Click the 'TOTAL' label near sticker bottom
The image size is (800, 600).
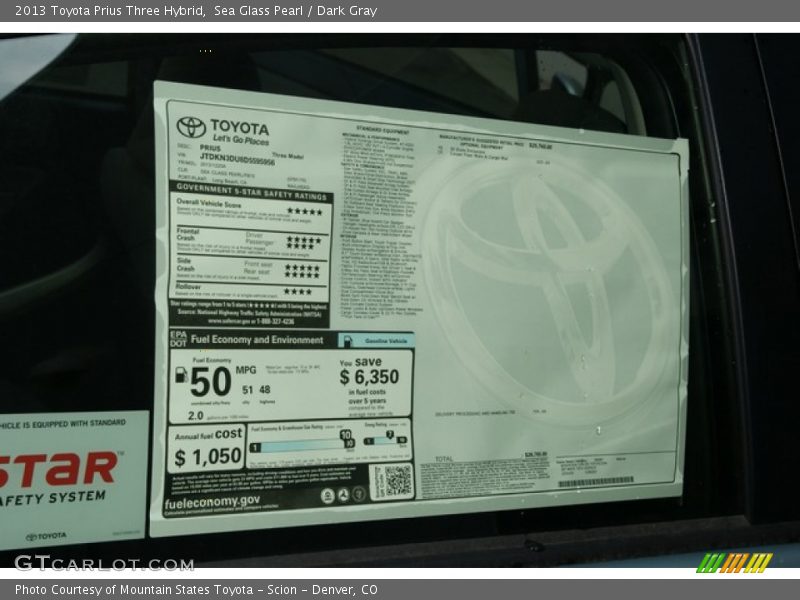coord(444,459)
